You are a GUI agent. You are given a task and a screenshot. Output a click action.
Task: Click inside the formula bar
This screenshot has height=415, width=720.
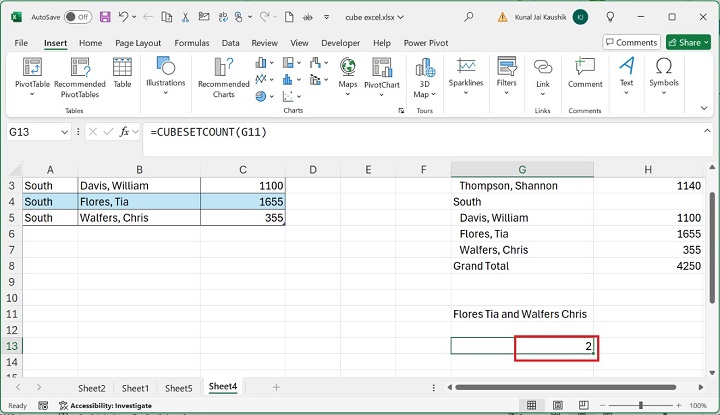pyautogui.click(x=400, y=132)
